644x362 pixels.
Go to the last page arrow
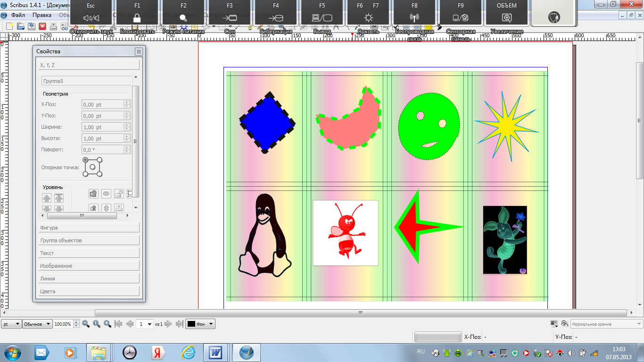coord(180,324)
